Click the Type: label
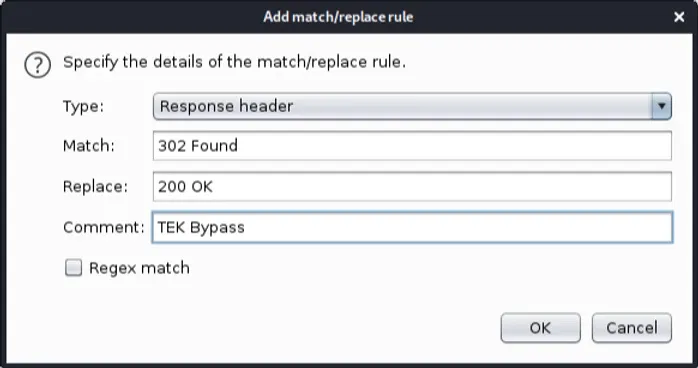This screenshot has width=698, height=368. coord(83,107)
